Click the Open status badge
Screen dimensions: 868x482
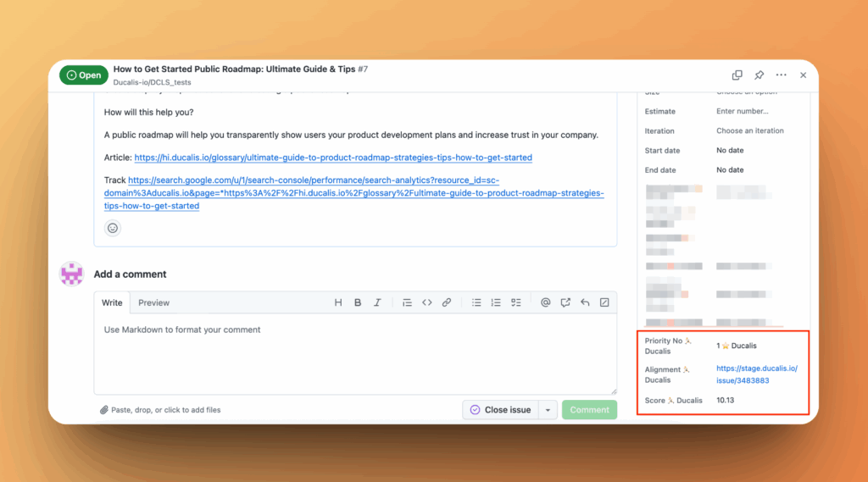pyautogui.click(x=84, y=75)
